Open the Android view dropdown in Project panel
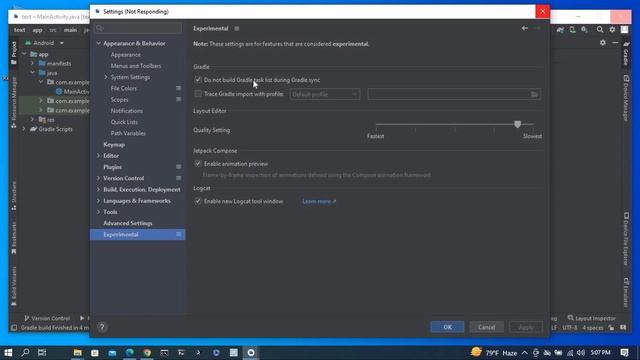Screen dimensions: 640x360 click(44, 43)
